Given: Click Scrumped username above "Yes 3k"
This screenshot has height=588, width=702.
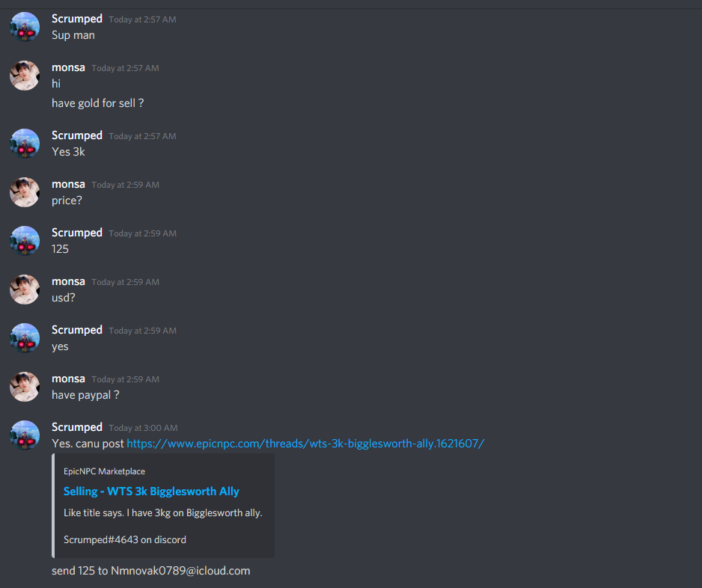Looking at the screenshot, I should [77, 135].
